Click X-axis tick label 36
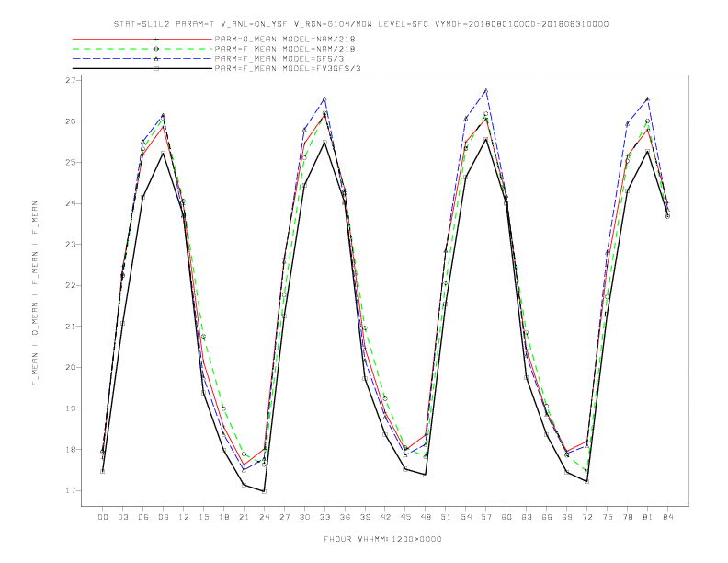 point(345,517)
